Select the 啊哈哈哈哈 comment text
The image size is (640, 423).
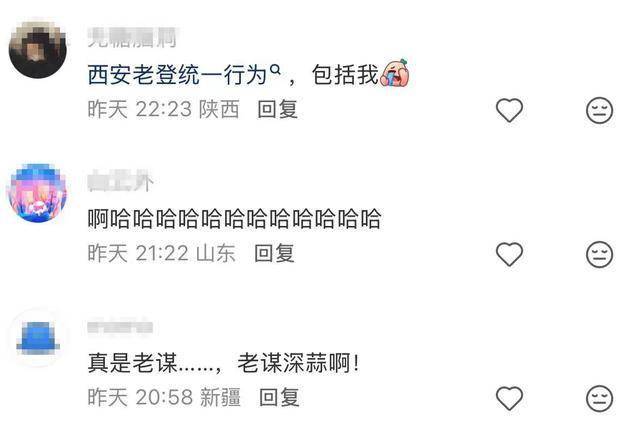point(234,218)
